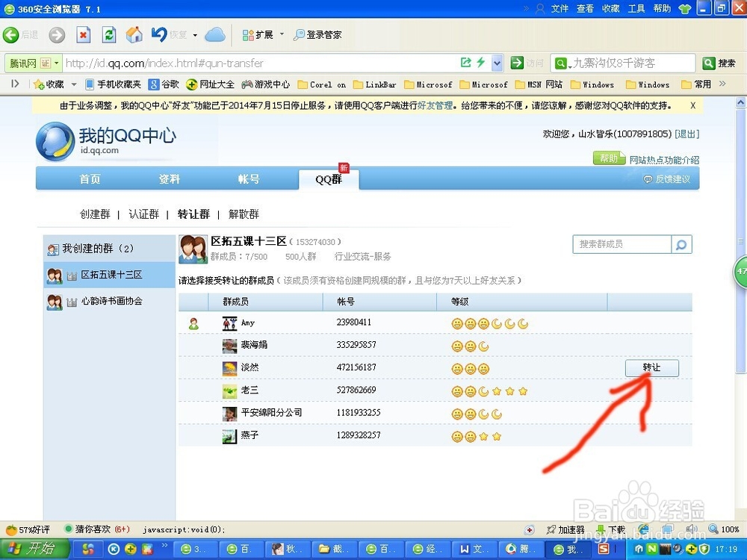Open the 收藏 menu in title bar
Image resolution: width=747 pixels, height=560 pixels.
[611, 8]
